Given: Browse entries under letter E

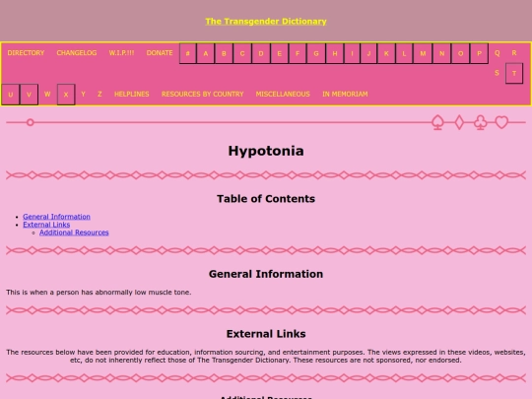Looking at the screenshot, I should coord(279,53).
